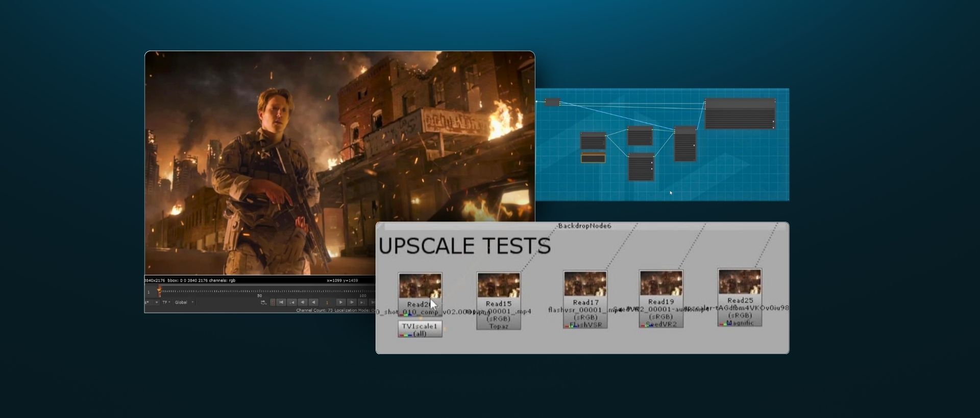Click the BackdropNode6 title text
This screenshot has height=418, width=980.
[x=584, y=226]
